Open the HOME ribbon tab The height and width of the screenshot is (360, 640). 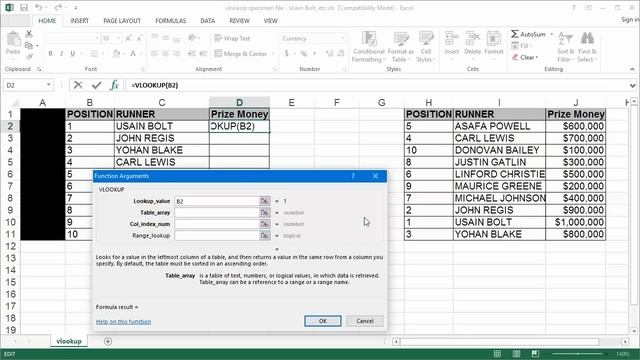(x=47, y=21)
